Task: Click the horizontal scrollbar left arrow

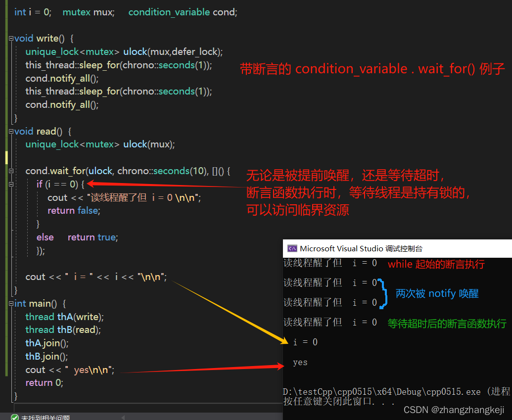Action: click(x=123, y=418)
